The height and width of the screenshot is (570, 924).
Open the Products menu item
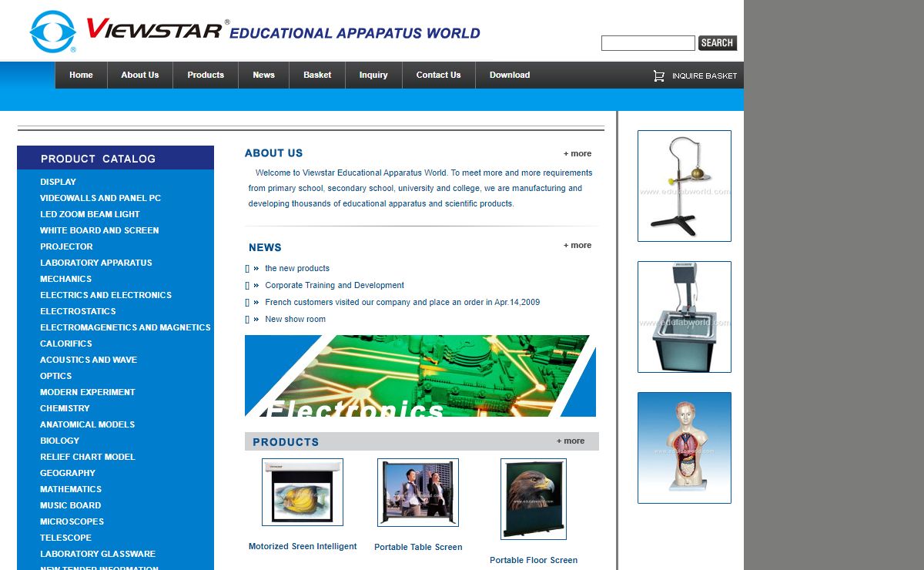(x=206, y=75)
